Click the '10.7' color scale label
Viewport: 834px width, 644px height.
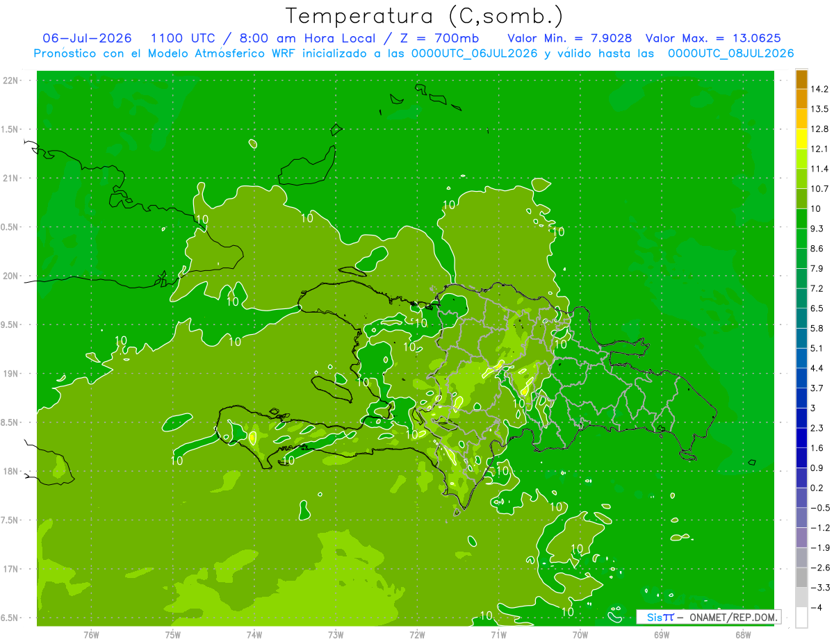click(819, 189)
